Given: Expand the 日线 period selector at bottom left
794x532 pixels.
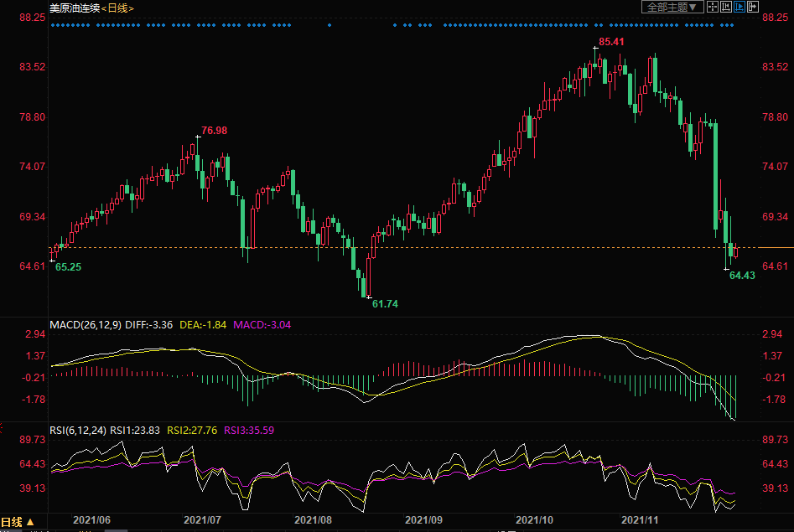Looking at the screenshot, I should click(19, 522).
